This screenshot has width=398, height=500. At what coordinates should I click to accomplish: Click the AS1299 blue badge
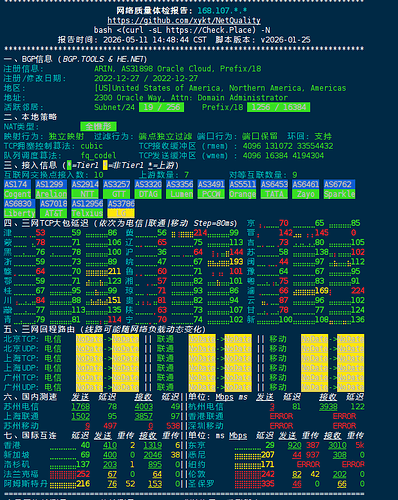[x=51, y=184]
